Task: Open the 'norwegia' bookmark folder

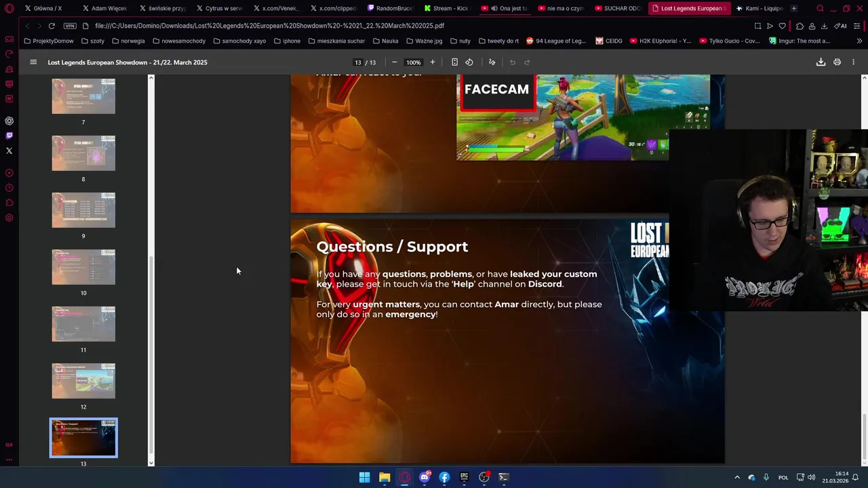Action: (128, 41)
